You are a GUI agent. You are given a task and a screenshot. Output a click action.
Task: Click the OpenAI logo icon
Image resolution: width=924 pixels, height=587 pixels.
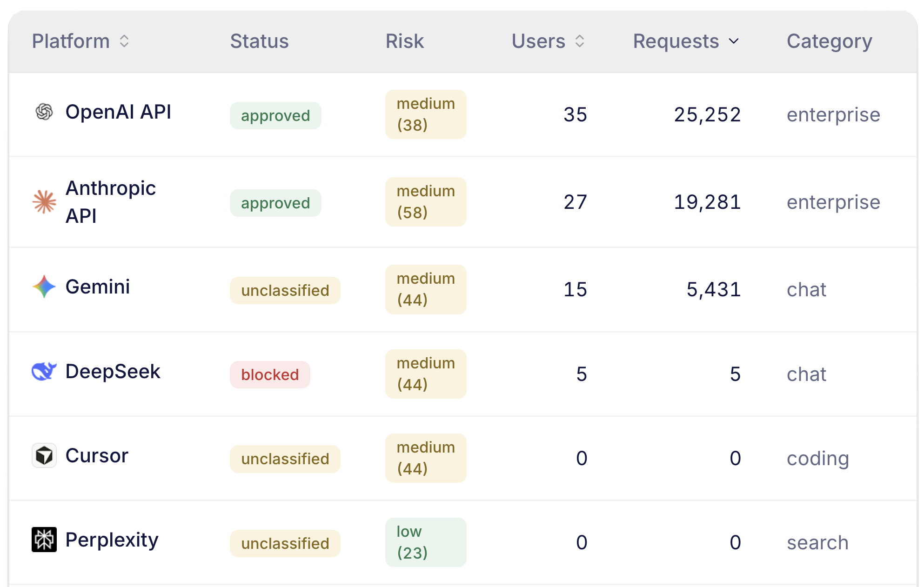tap(44, 112)
